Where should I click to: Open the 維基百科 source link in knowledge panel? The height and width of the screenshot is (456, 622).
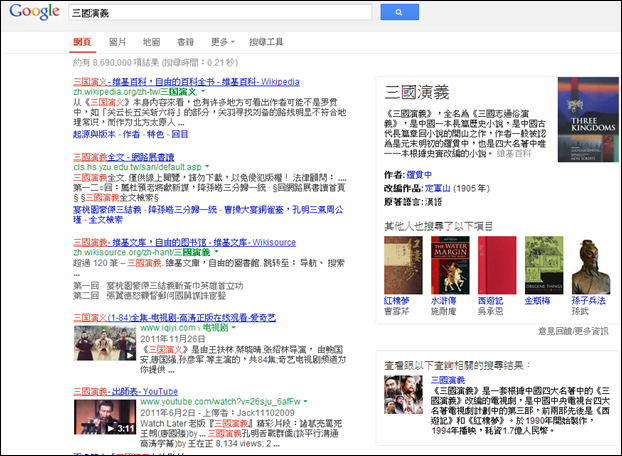click(x=513, y=153)
